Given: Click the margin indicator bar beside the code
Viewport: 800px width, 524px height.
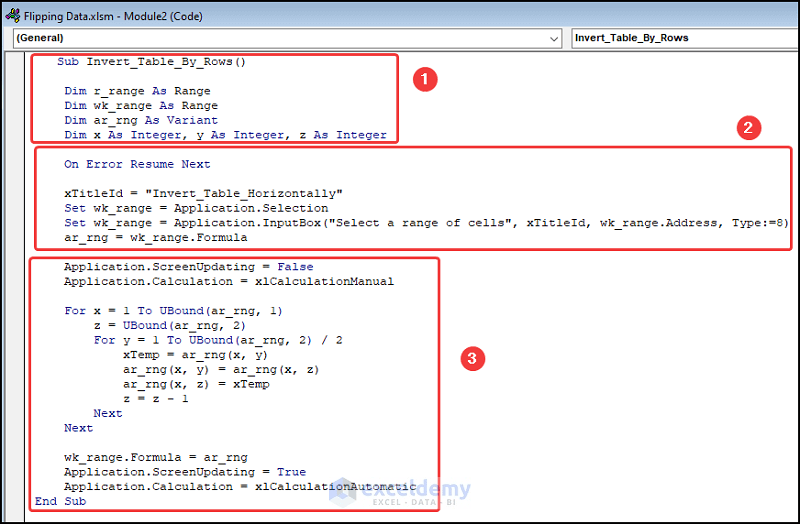Looking at the screenshot, I should (x=15, y=287).
